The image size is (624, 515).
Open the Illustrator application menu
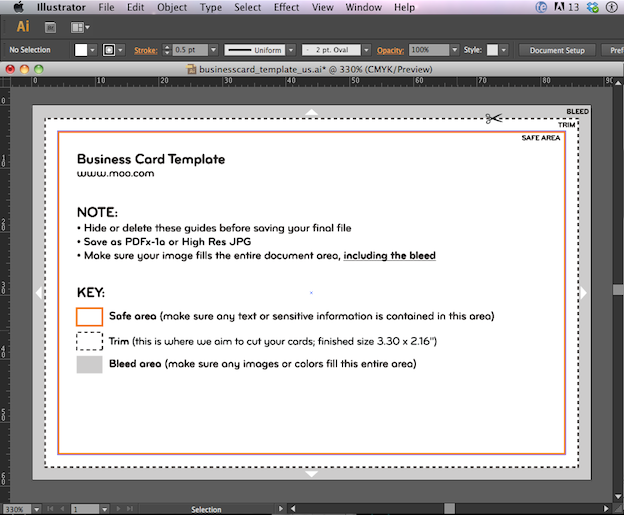click(x=61, y=7)
